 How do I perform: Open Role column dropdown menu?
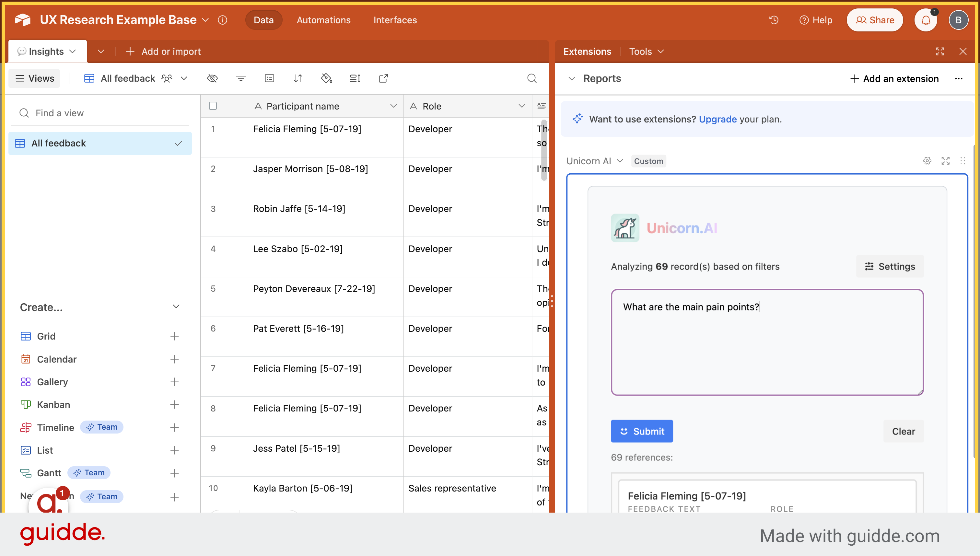[522, 106]
